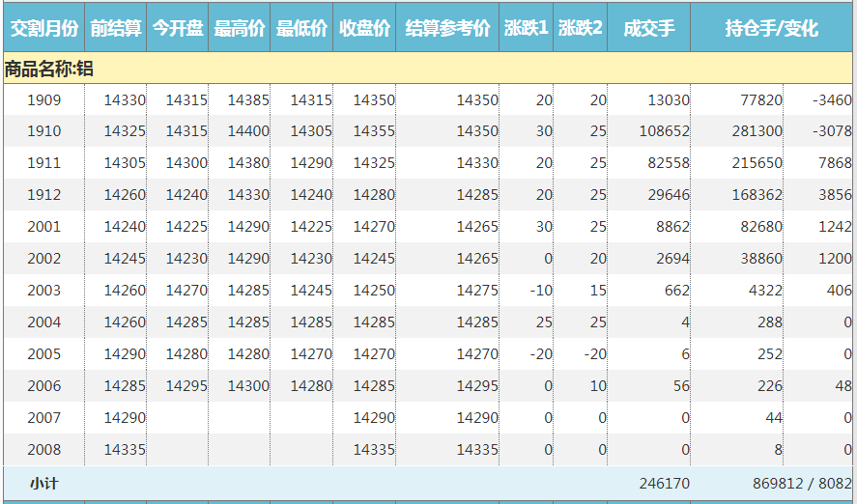Click the 2003 delivery month cell
This screenshot has height=504, width=857.
43,291
